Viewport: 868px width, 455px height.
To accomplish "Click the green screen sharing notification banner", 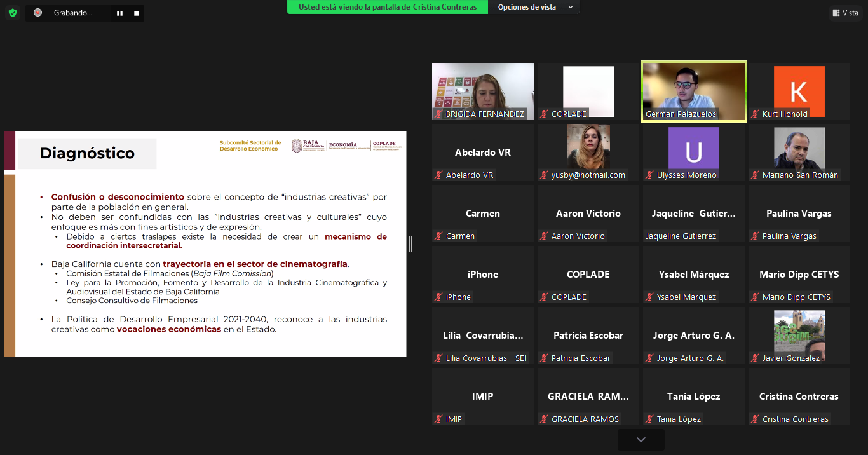I will coord(388,7).
